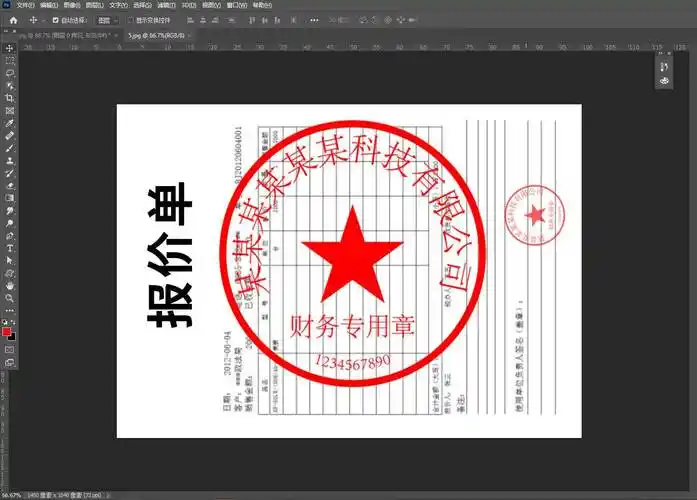The image size is (697, 500).
Task: Select the Shape tool
Action: pos(9,273)
